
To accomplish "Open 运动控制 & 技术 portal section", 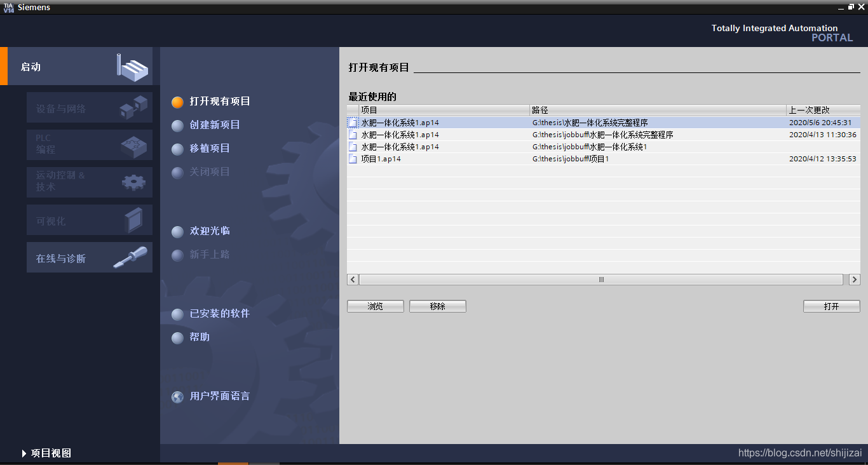I will pyautogui.click(x=90, y=182).
